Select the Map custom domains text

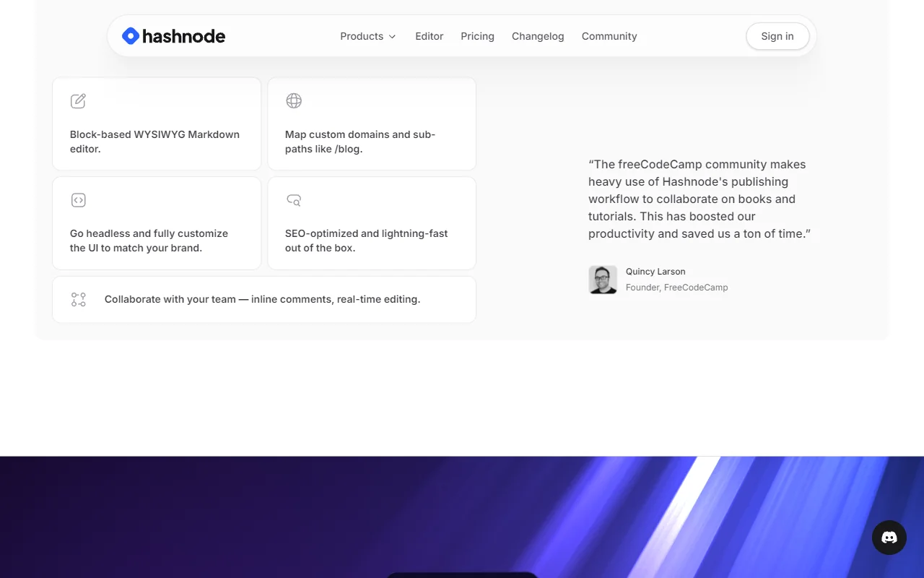coord(360,142)
